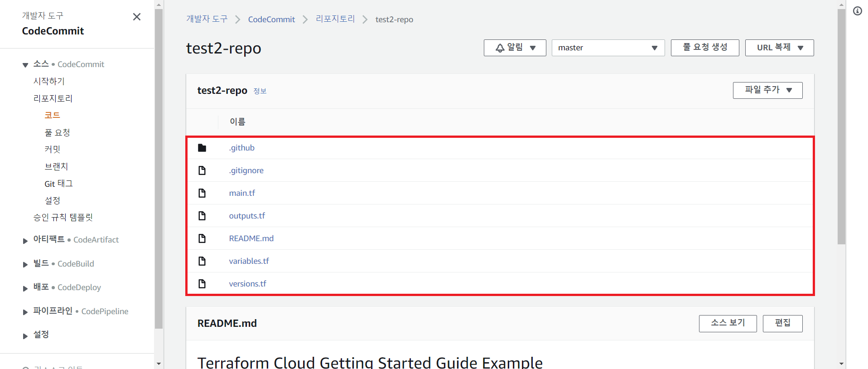Select 설정 under 리포지토리 in the sidebar
Image resolution: width=868 pixels, height=369 pixels.
pyautogui.click(x=53, y=200)
